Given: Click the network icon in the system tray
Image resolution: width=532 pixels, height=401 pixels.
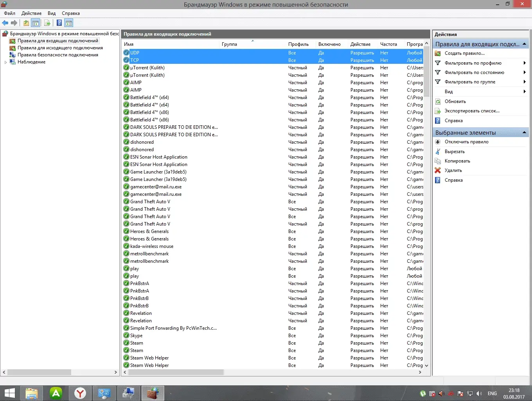Looking at the screenshot, I should click(470, 394).
